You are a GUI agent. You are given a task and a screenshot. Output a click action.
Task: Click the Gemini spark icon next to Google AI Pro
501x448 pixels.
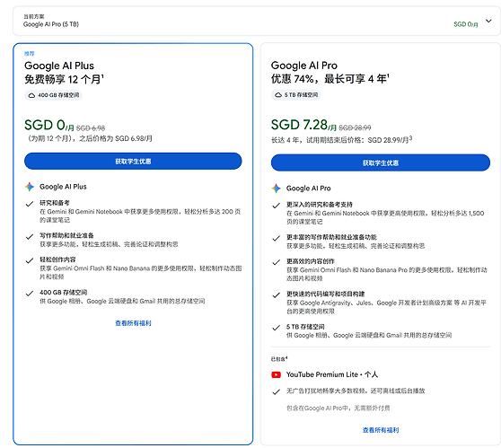(x=276, y=189)
